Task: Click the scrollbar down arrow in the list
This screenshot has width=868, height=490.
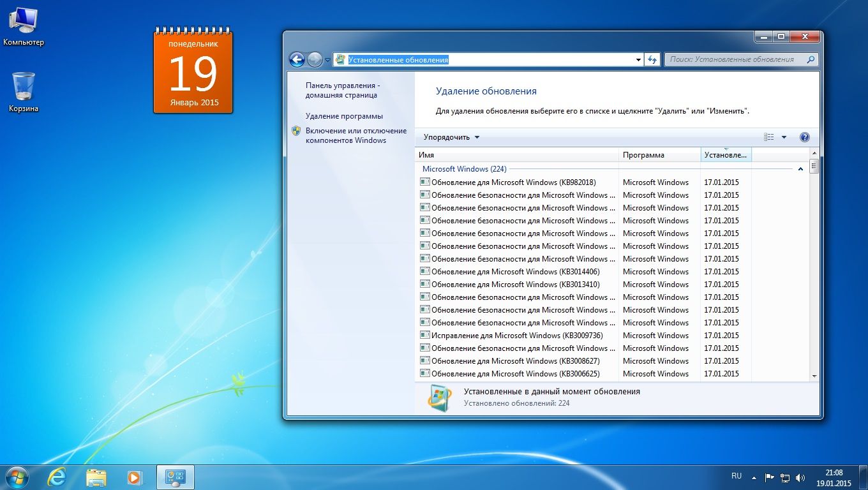Action: (814, 376)
